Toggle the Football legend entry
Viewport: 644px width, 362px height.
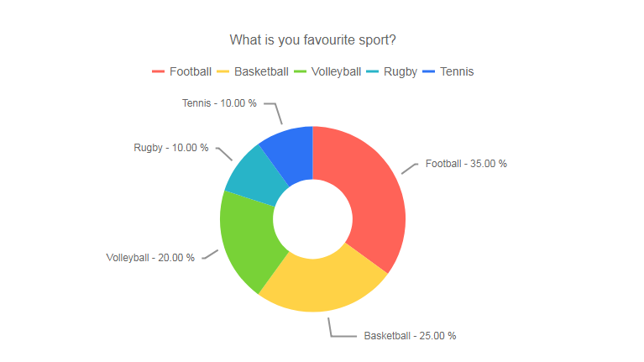pos(181,71)
